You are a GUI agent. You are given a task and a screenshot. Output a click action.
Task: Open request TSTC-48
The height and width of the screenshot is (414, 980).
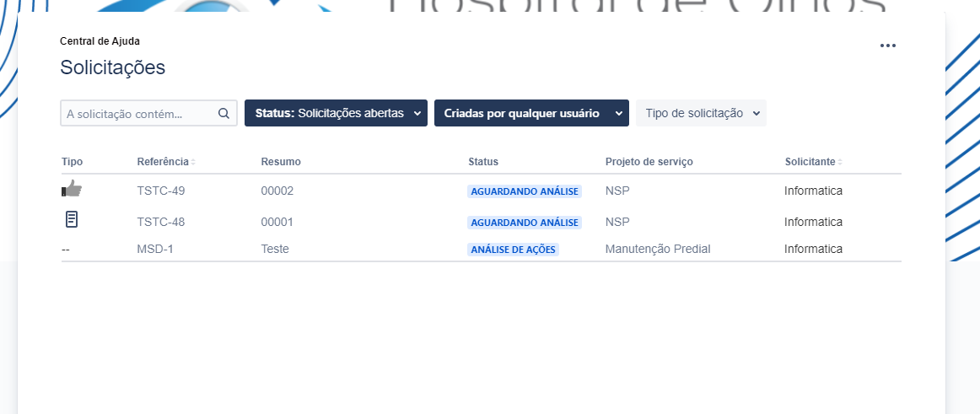tap(160, 222)
